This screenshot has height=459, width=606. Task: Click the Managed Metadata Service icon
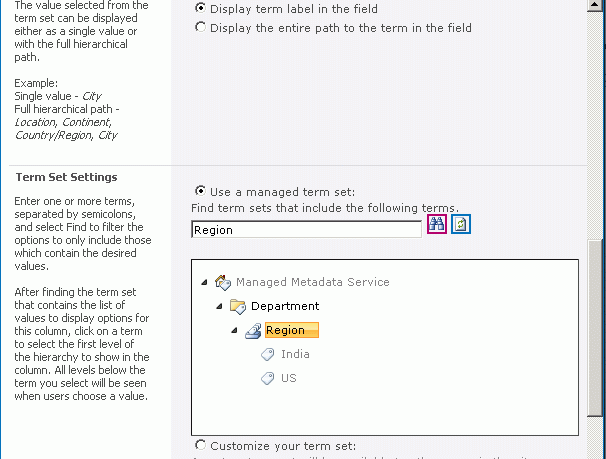point(223,282)
